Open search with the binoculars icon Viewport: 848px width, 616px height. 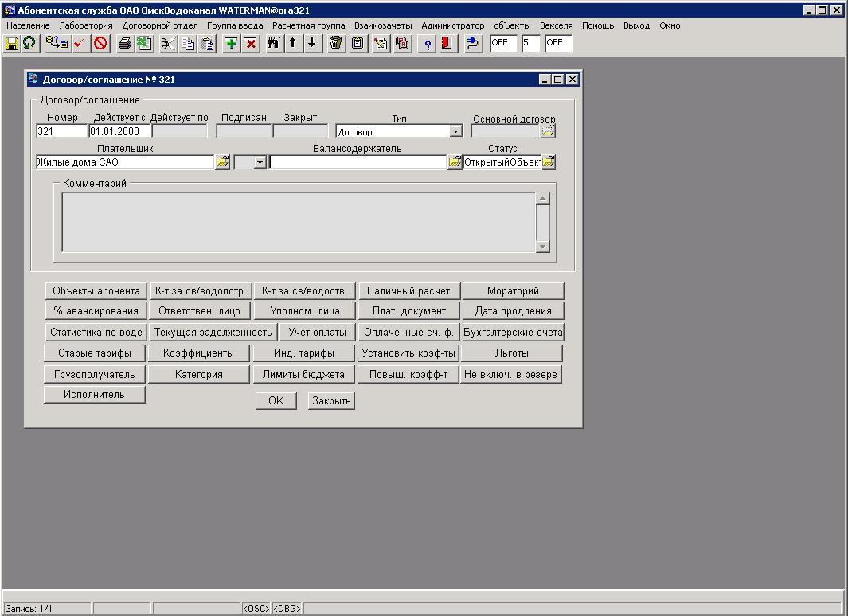(x=273, y=44)
